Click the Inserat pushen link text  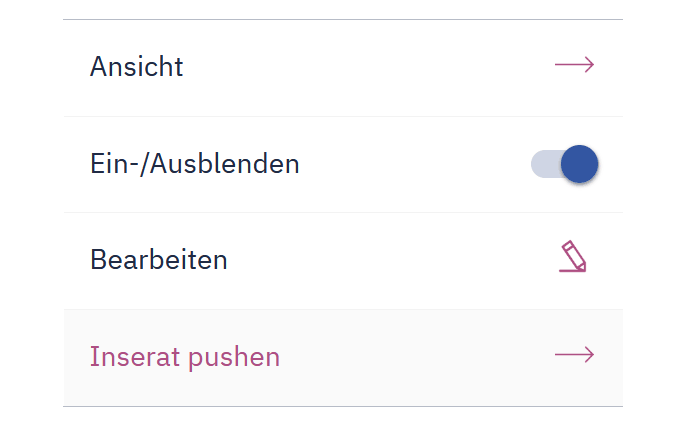pyautogui.click(x=184, y=357)
